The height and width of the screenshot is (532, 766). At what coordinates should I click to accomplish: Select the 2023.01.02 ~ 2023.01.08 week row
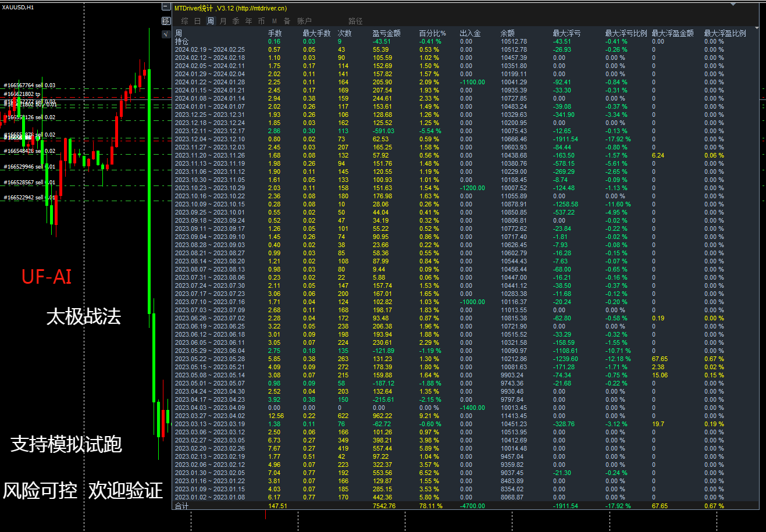466,498
